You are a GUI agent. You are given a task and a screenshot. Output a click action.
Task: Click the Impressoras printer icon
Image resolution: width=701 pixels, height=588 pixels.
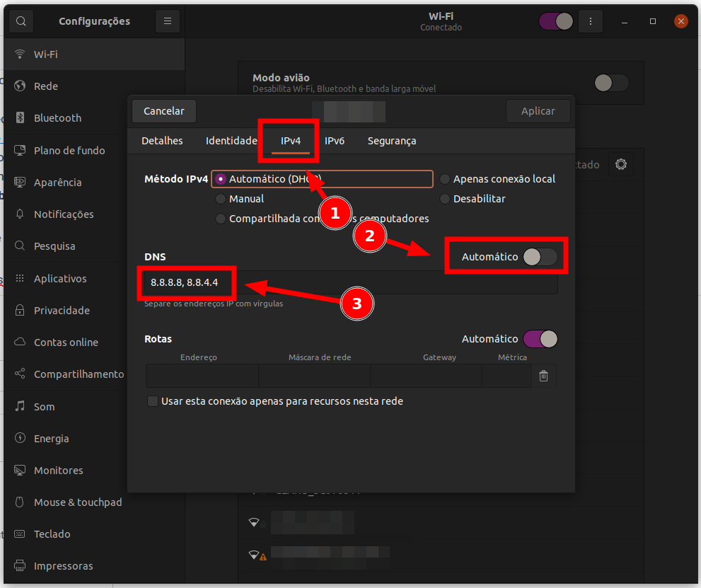(x=20, y=565)
